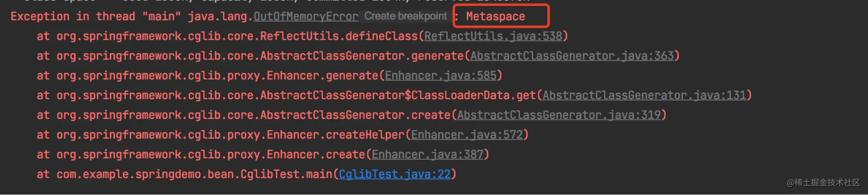Screen dimensions: 868x195
Task: Click the AbstractClassGenerator.create method text
Action: click(x=355, y=115)
